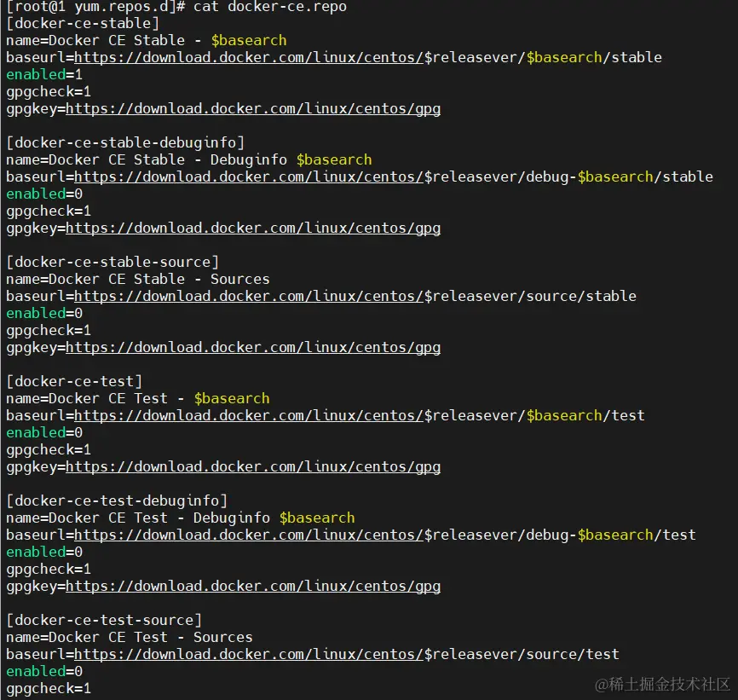Screen dimensions: 738x700
Task: Click the 'cat docker-ce.repo' command line
Action: click(176, 7)
